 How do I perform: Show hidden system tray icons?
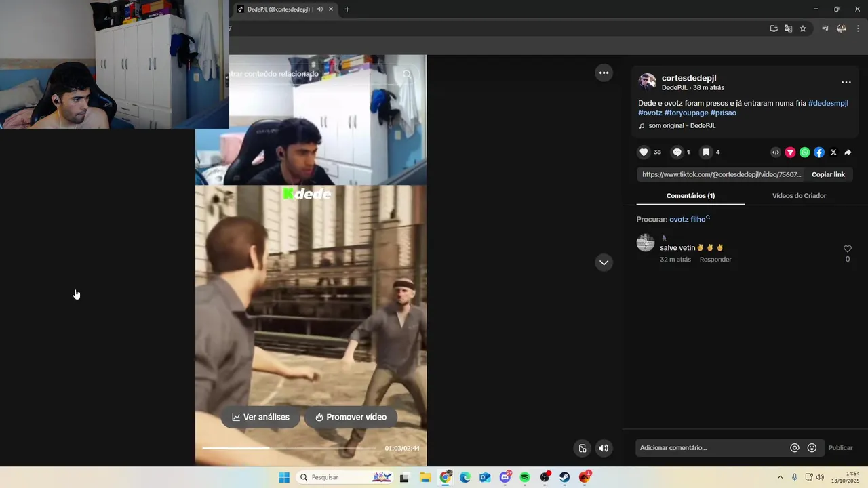click(x=780, y=477)
